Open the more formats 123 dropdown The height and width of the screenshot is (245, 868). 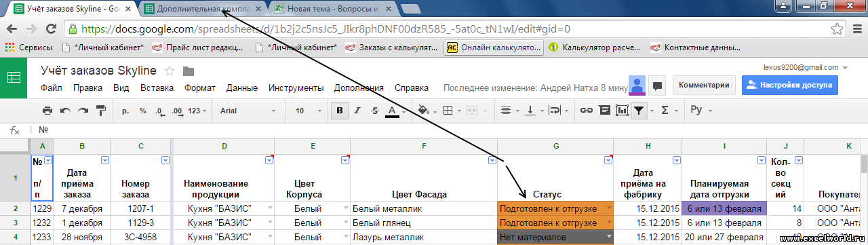tap(197, 111)
